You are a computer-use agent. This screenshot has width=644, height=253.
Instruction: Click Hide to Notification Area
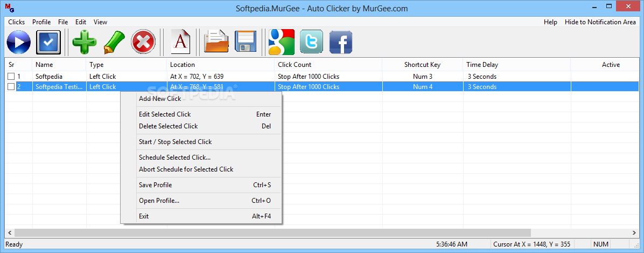(600, 22)
